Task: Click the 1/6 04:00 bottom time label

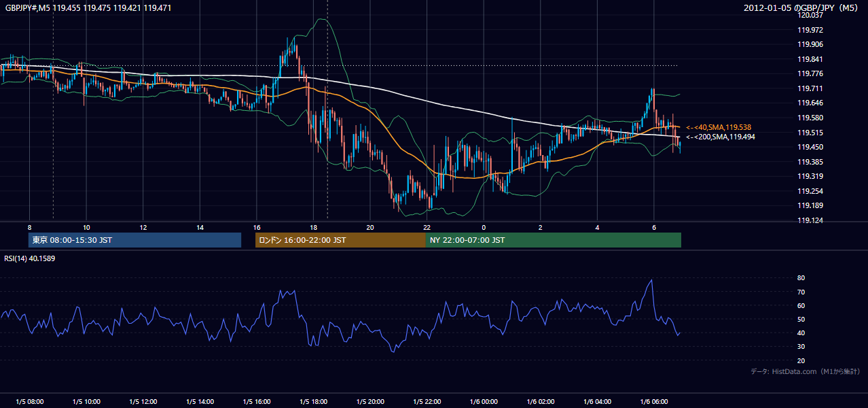Action: click(x=597, y=402)
